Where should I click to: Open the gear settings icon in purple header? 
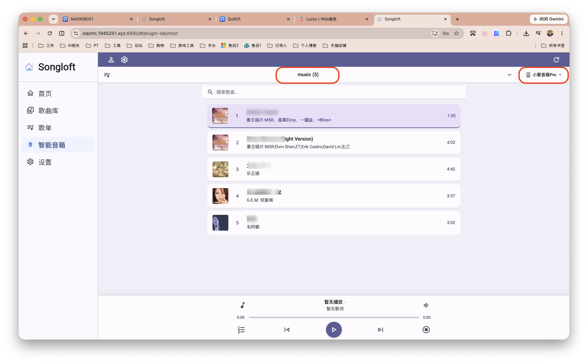tap(124, 60)
